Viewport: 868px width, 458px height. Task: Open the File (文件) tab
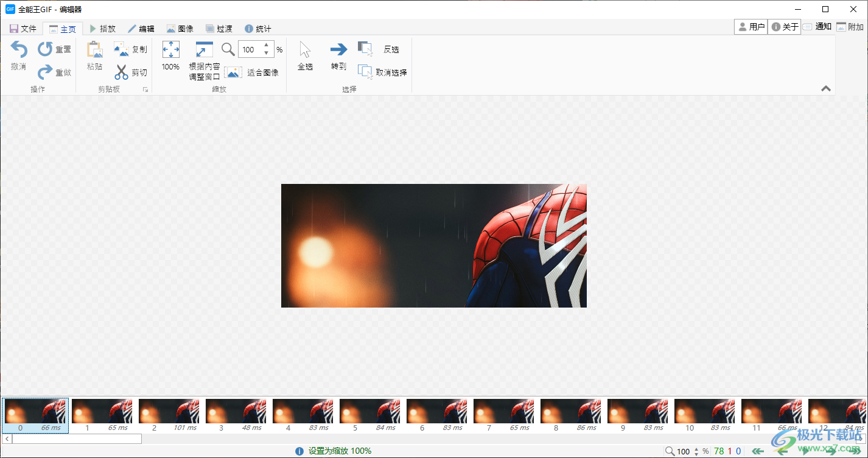[x=23, y=29]
